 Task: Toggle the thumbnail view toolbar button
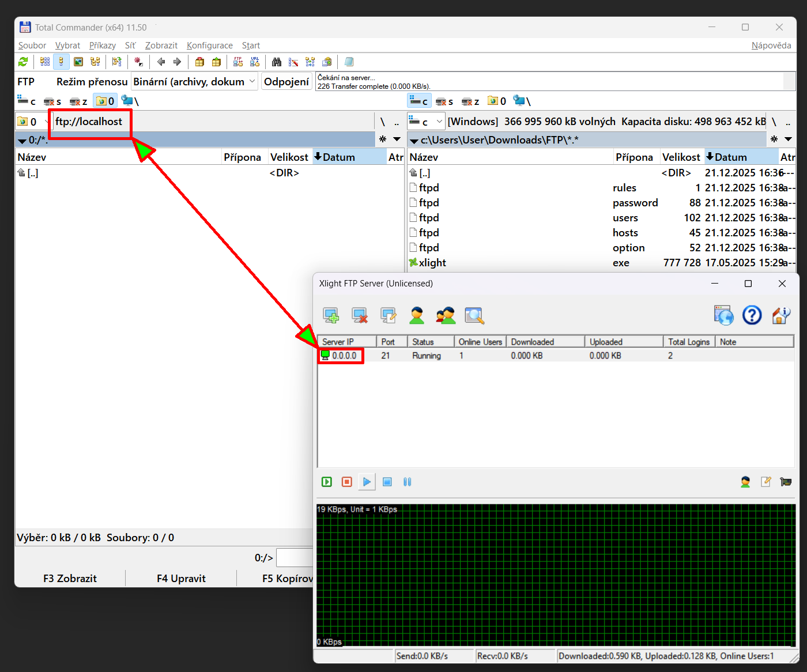coord(78,62)
